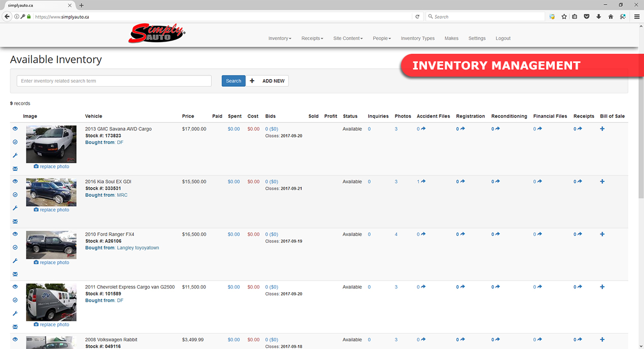
Task: Click browser Search box
Action: coord(485,17)
